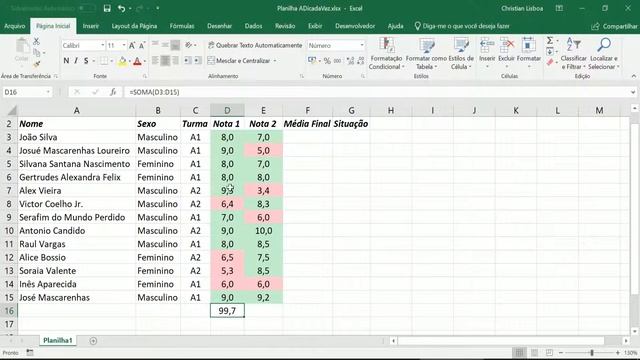The width and height of the screenshot is (640, 360).
Task: Switch to the Revisão tab
Action: [285, 26]
